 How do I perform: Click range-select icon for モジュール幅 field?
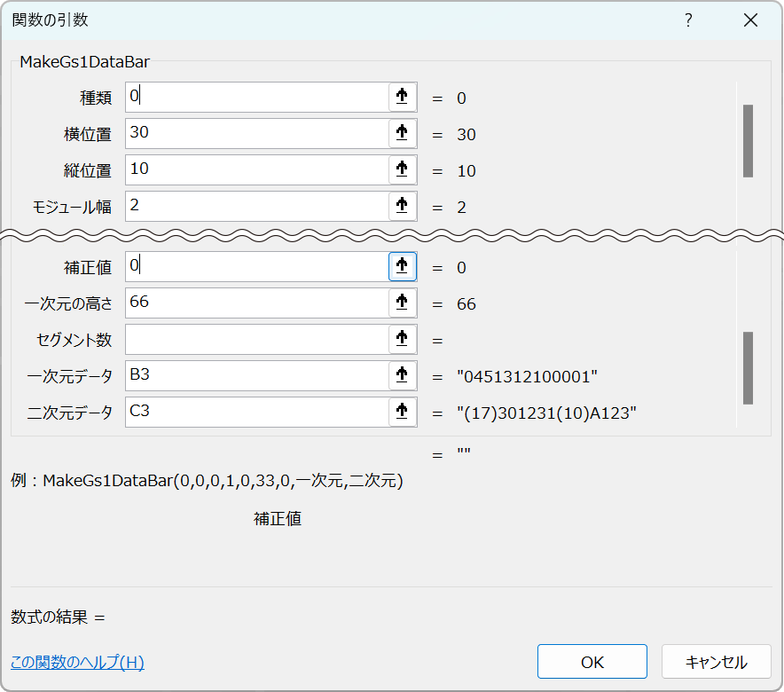click(403, 206)
